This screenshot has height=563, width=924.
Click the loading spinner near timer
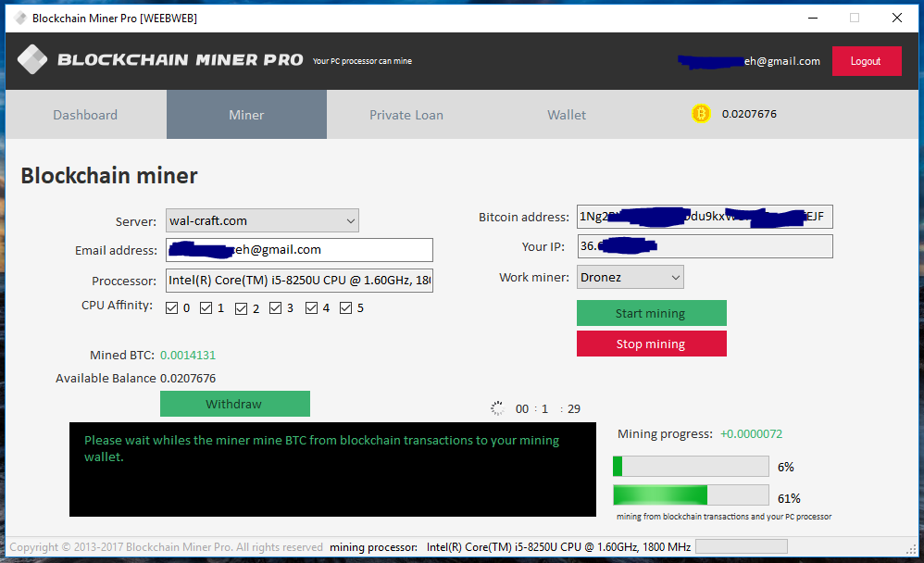coord(497,408)
